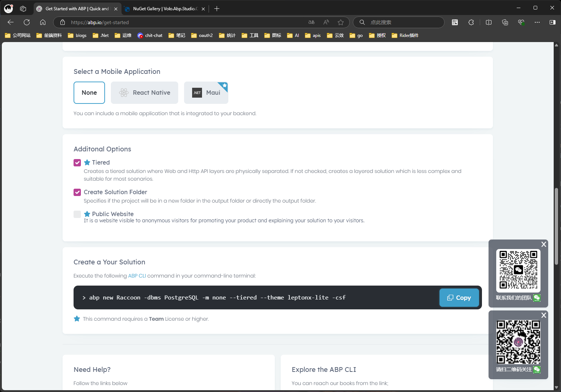
Task: Add this page to favorites
Action: point(341,22)
